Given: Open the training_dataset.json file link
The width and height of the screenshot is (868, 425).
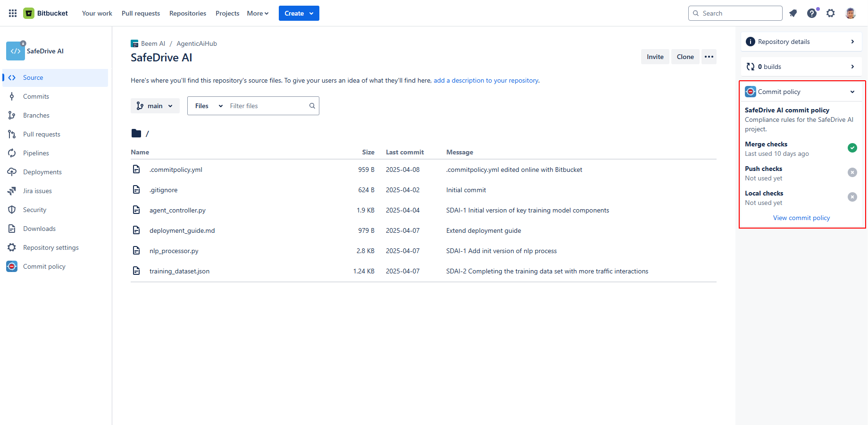Looking at the screenshot, I should coord(180,271).
